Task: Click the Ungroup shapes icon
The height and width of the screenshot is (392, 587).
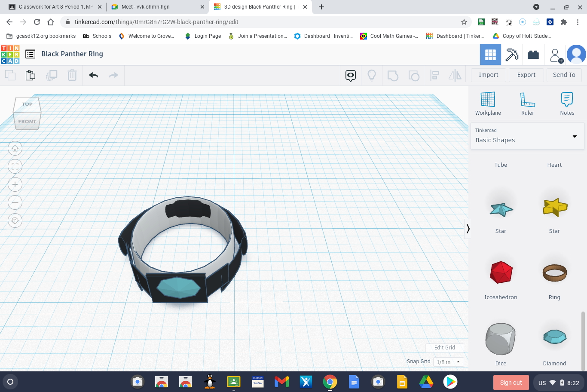Action: tap(414, 76)
